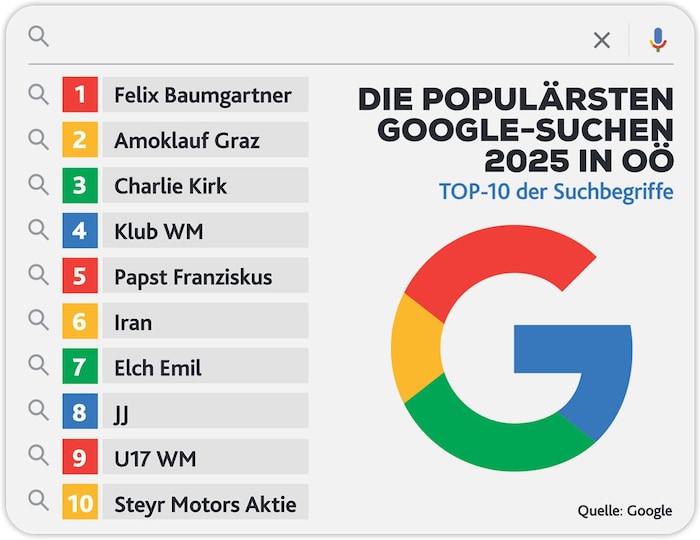The width and height of the screenshot is (700, 540).
Task: Click the magnifier icon in search bar
Action: click(38, 37)
